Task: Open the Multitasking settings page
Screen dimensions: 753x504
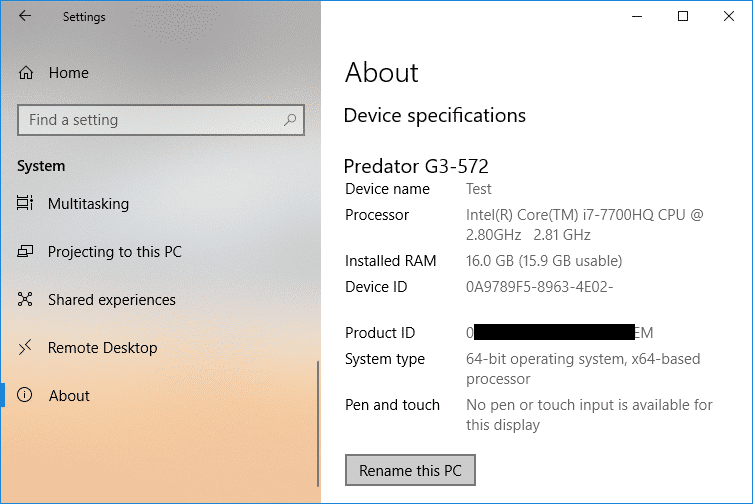Action: click(88, 204)
